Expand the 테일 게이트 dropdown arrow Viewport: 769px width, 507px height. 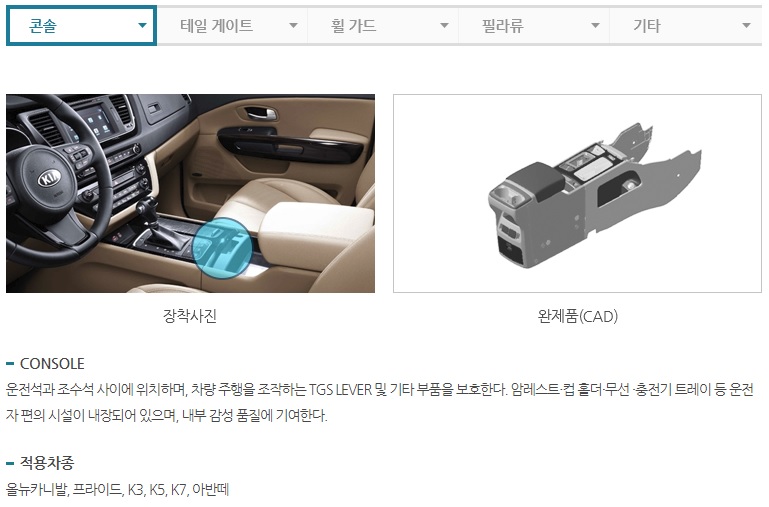(x=293, y=25)
